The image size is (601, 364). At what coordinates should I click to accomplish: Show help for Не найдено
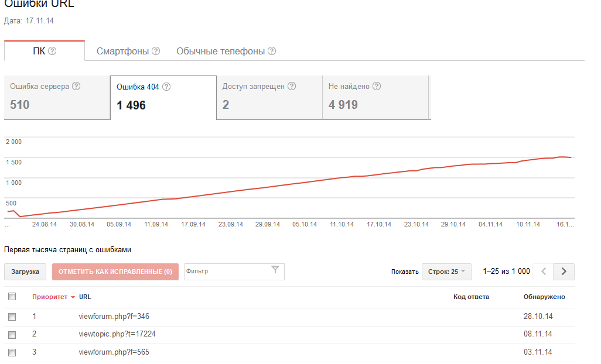coord(377,86)
